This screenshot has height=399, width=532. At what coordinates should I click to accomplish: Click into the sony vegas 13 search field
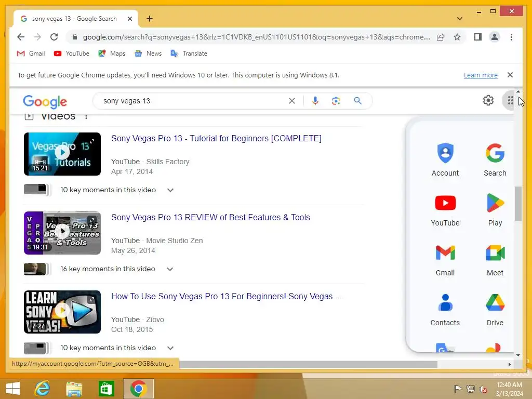[x=193, y=101]
